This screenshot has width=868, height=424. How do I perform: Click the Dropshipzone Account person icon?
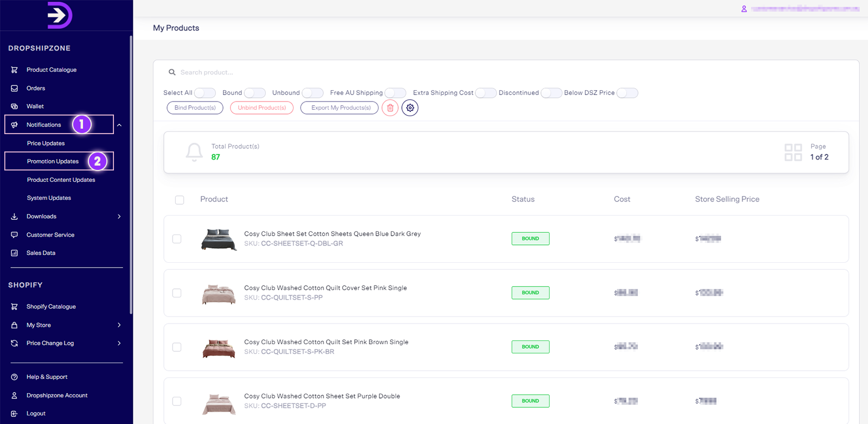click(15, 395)
